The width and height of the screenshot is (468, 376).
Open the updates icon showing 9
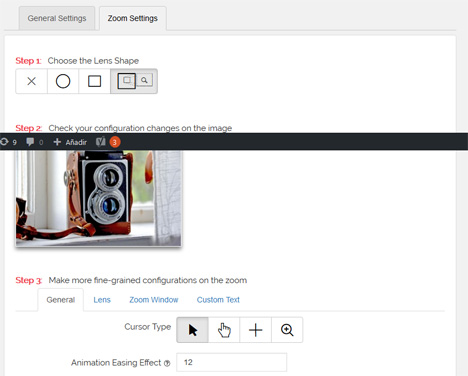[x=9, y=142]
